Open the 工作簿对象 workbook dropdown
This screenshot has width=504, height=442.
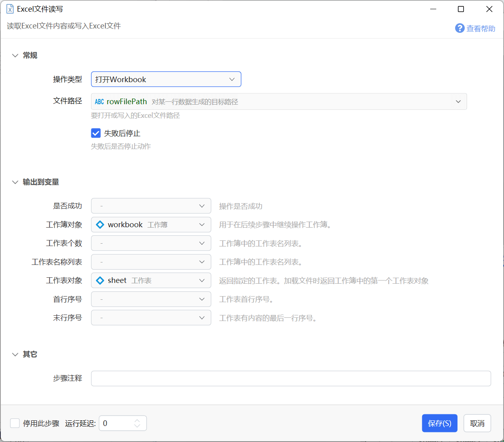click(x=151, y=225)
